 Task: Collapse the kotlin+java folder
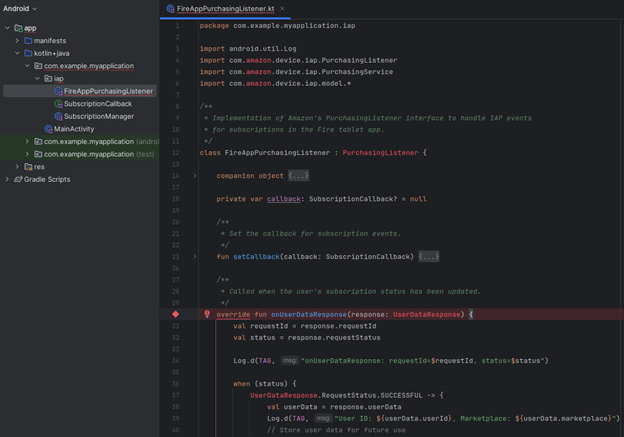17,53
